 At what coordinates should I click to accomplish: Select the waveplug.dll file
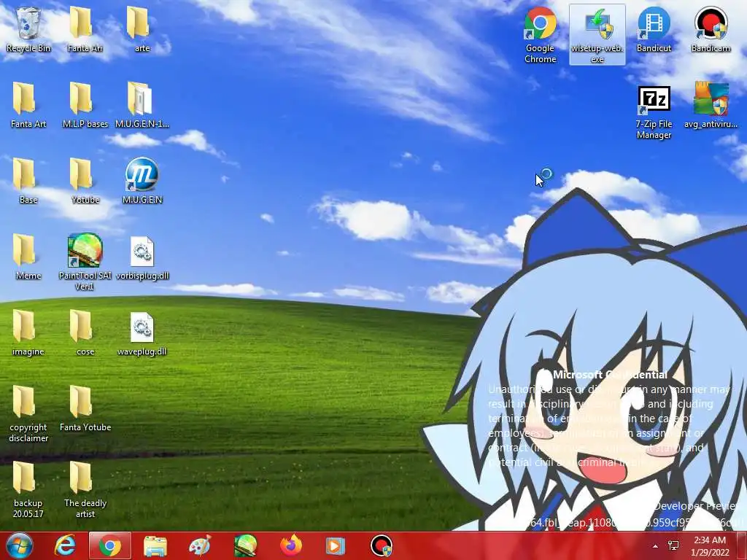(x=142, y=332)
